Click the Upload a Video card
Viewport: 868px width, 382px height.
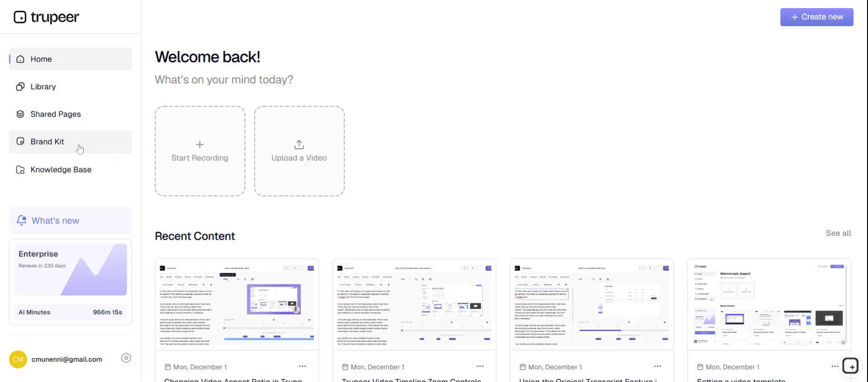point(299,151)
